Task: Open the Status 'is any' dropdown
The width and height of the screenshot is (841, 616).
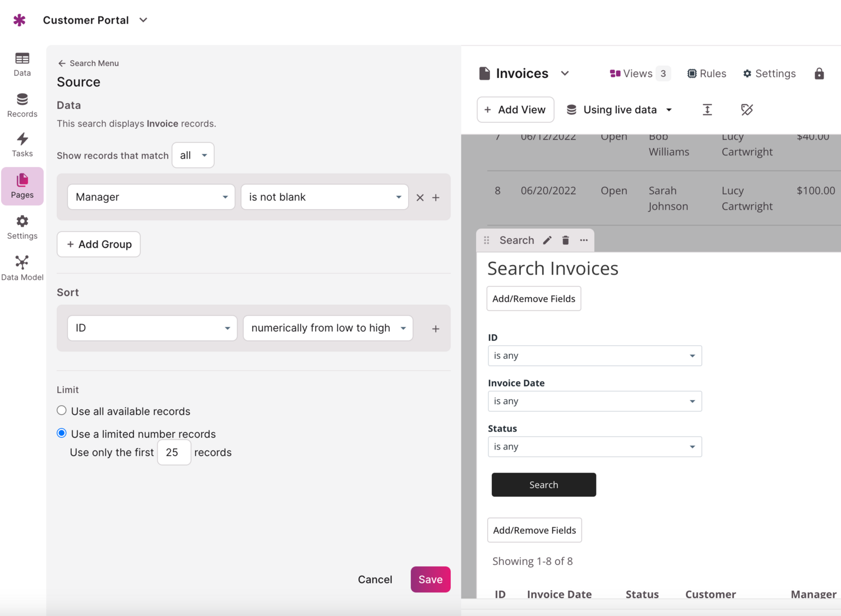Action: (595, 447)
